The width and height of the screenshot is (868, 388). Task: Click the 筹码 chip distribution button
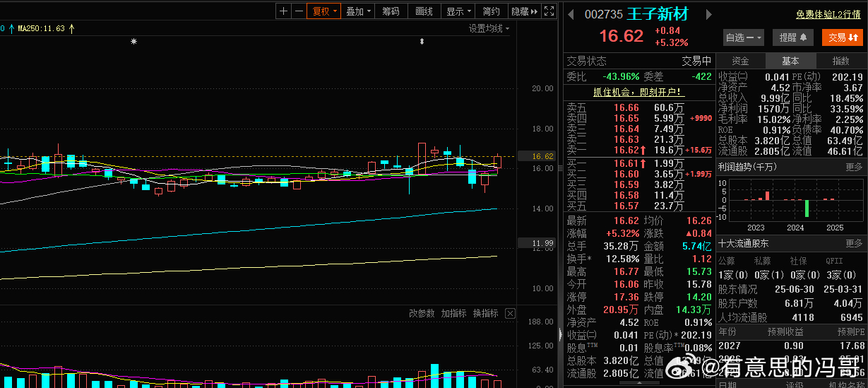391,11
